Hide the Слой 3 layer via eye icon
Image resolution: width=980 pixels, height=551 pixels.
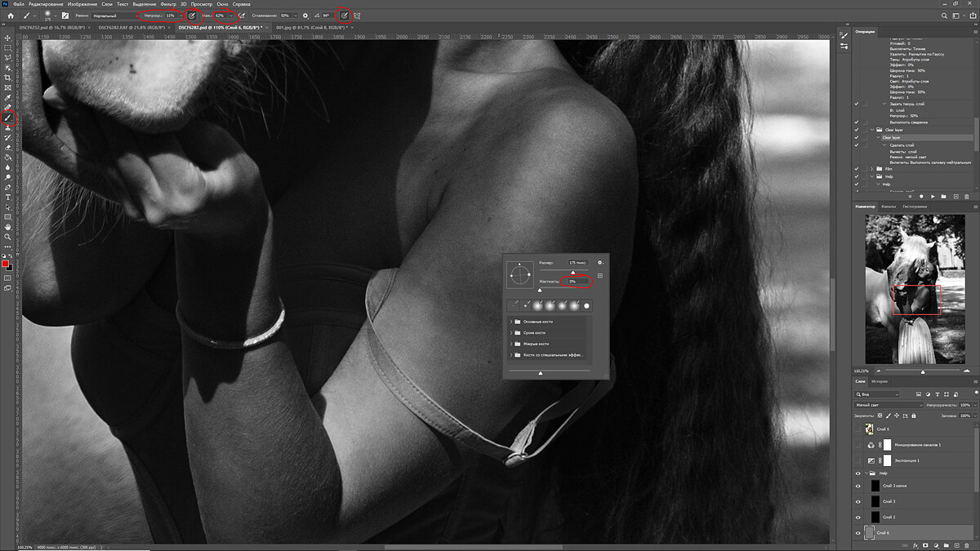coord(858,501)
